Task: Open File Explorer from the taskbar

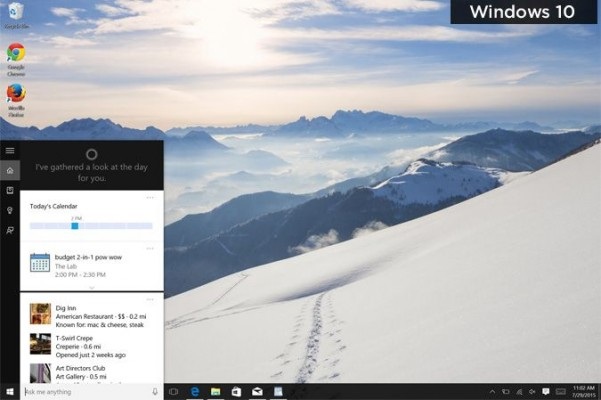Action: pyautogui.click(x=216, y=392)
